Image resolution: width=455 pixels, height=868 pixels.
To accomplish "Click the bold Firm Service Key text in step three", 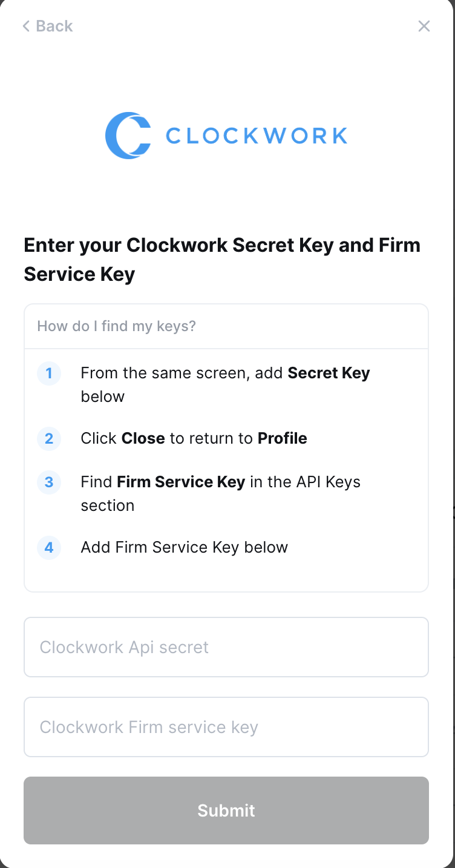I will coord(181,482).
